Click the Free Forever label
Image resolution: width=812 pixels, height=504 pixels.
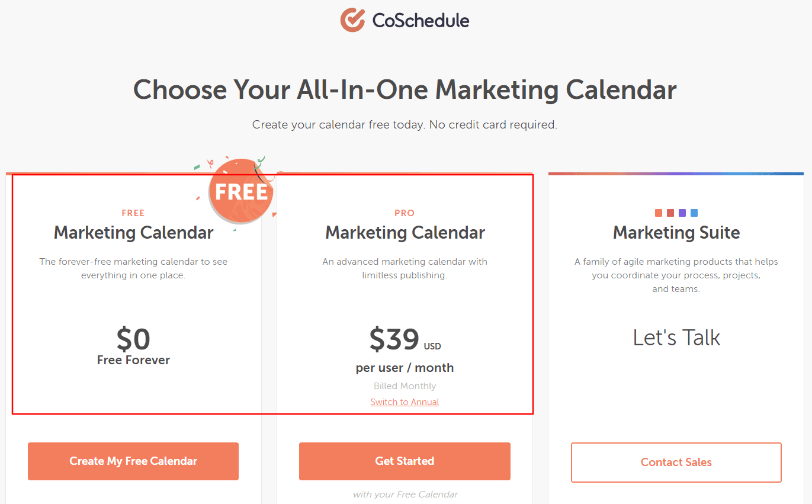(133, 360)
